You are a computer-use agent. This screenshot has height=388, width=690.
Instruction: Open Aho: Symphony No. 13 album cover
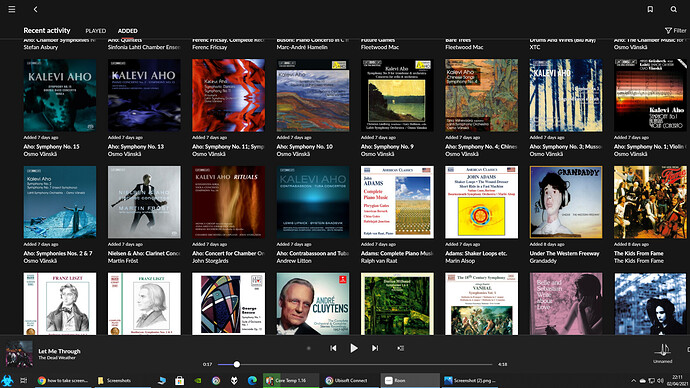[144, 95]
